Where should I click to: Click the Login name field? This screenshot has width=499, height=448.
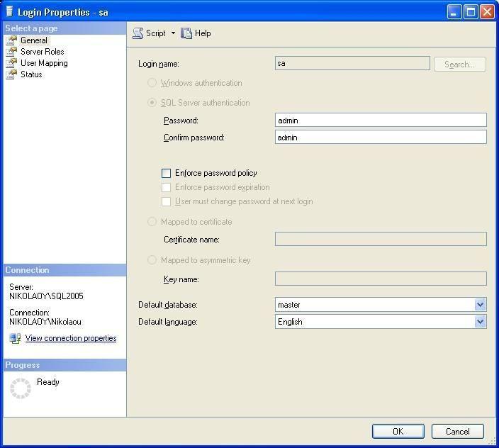(352, 63)
